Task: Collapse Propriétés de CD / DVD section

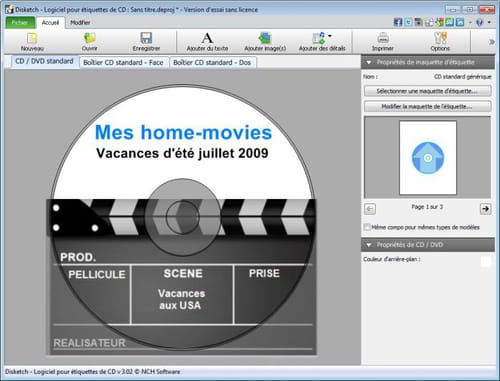Action: [x=369, y=245]
